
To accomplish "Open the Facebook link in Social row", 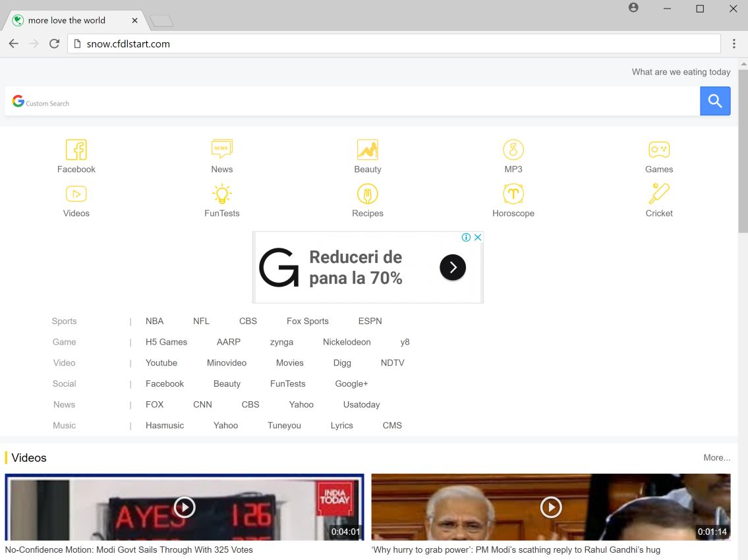I will click(165, 383).
